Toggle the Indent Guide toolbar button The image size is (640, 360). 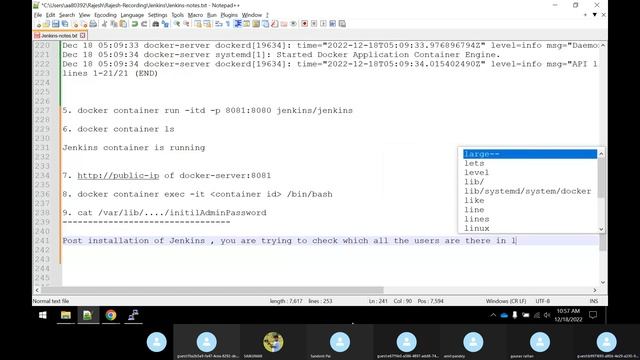(x=238, y=24)
